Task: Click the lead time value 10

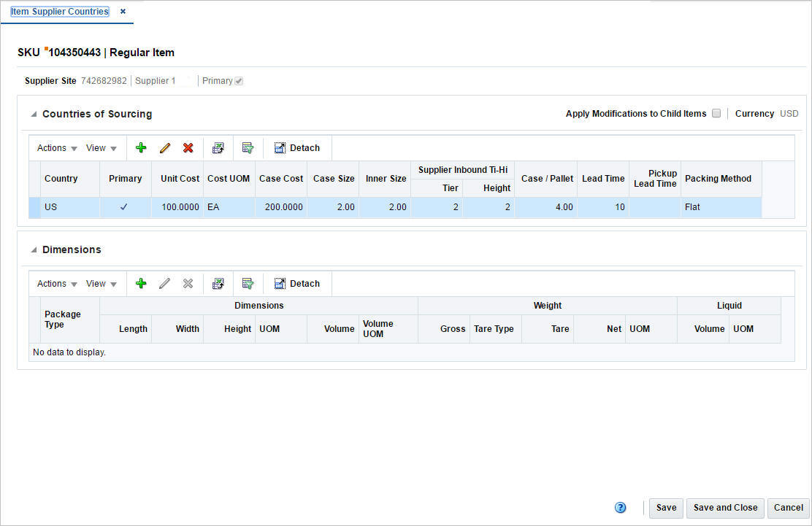Action: [x=603, y=207]
